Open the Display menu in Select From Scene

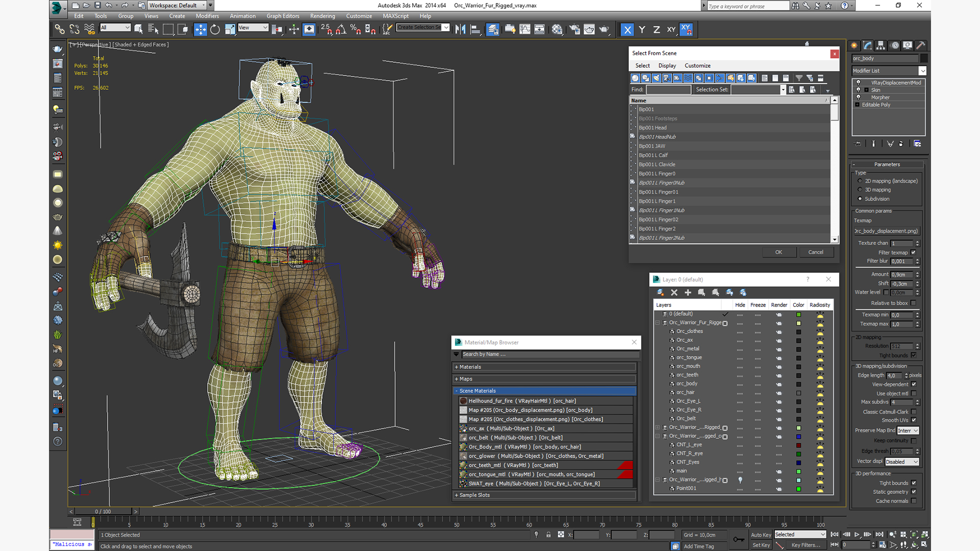coord(667,66)
